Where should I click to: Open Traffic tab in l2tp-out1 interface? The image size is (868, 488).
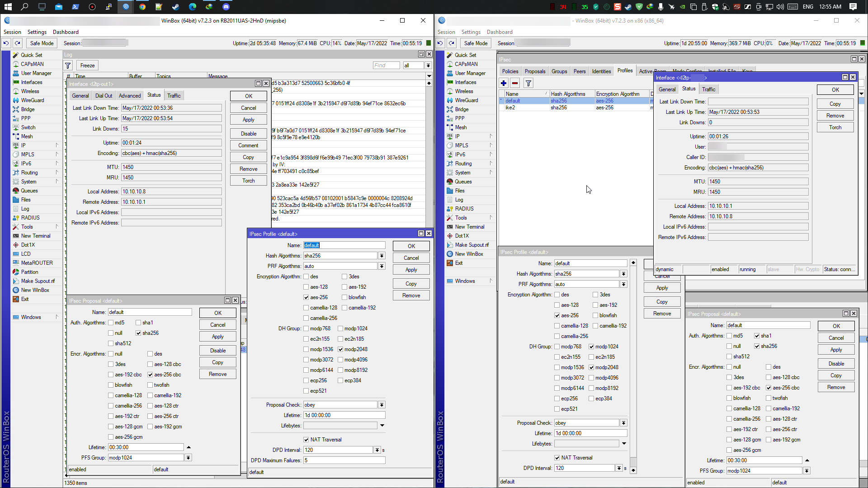[174, 96]
